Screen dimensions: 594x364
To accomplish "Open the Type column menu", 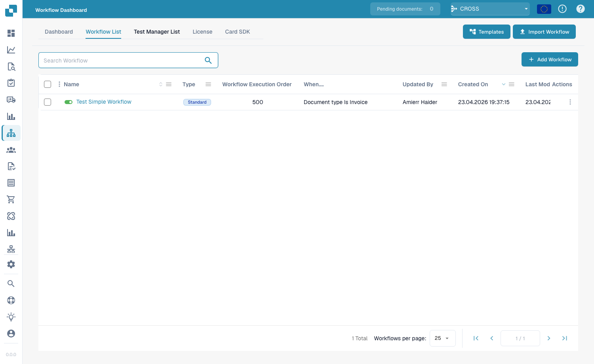I will 208,84.
